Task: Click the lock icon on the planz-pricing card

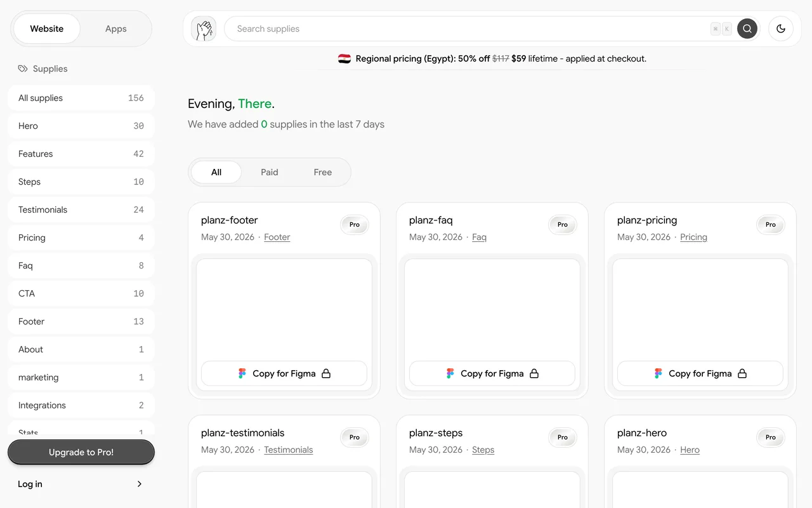Action: [x=742, y=373]
